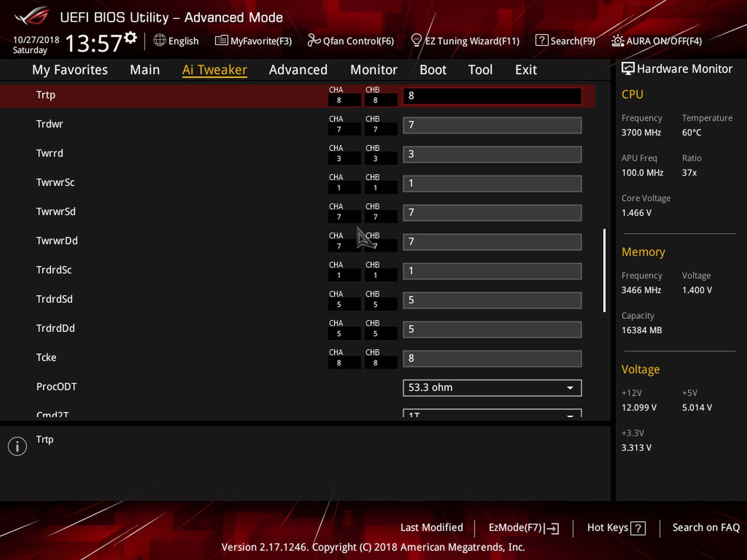The image size is (747, 560).
Task: Click memory voltage value 1.400 V
Action: [x=697, y=290]
